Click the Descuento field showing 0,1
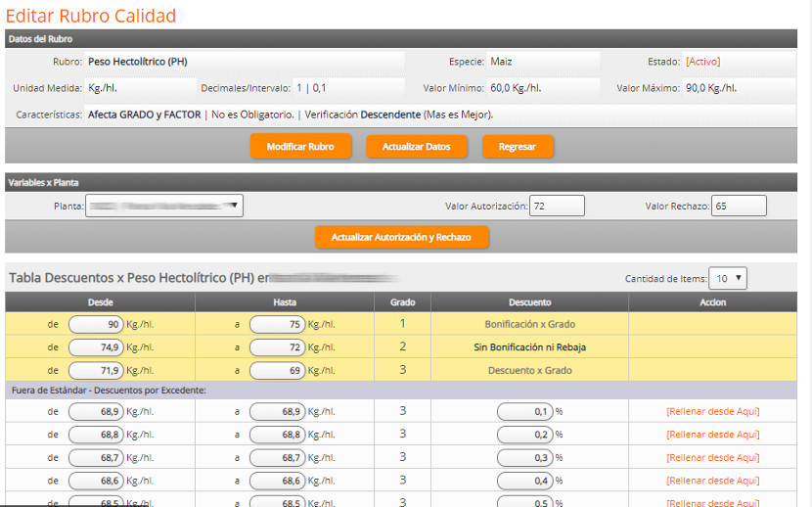Viewport: 812px width, 507px height. [524, 411]
